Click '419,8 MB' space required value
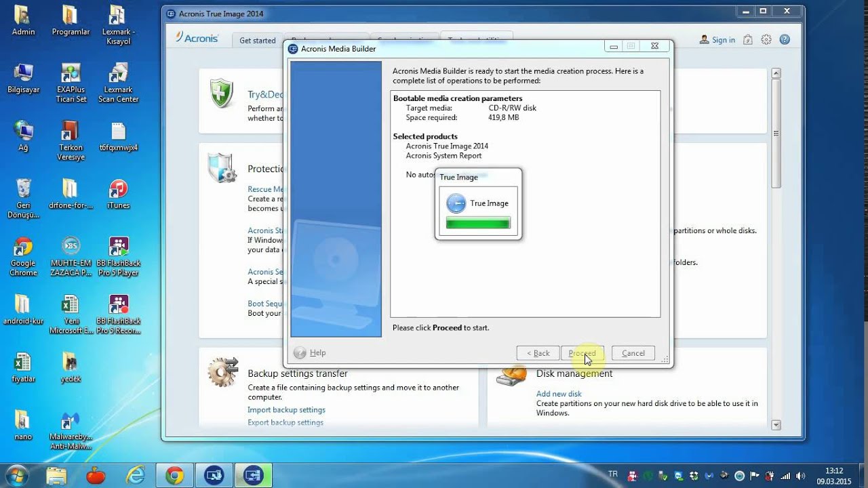868x488 pixels. tap(503, 117)
